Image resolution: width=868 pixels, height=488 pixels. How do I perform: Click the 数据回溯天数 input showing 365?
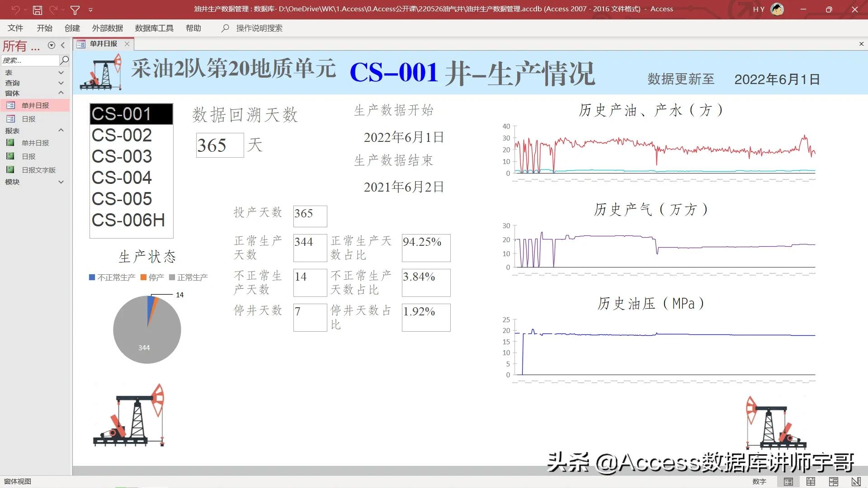[x=220, y=145]
